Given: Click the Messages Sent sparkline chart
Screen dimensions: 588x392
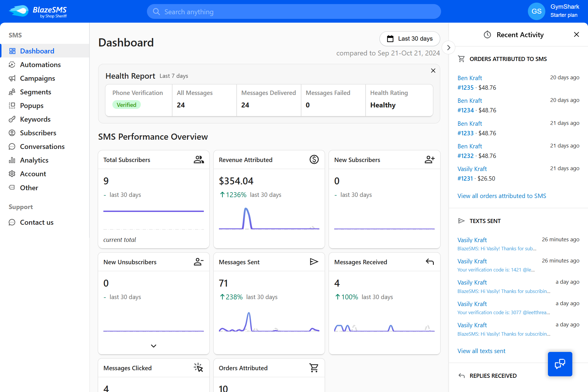Looking at the screenshot, I should (269, 322).
